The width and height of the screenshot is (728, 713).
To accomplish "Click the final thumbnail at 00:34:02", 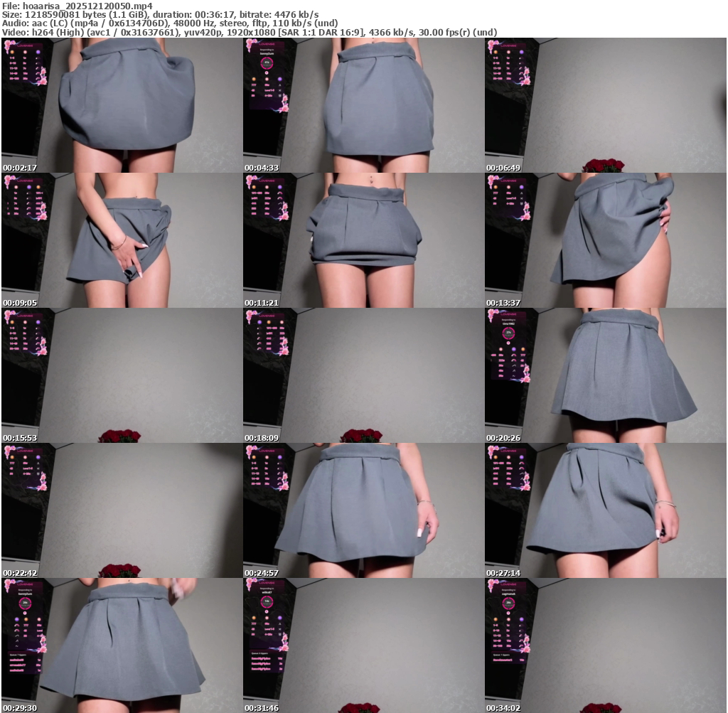I will point(605,645).
